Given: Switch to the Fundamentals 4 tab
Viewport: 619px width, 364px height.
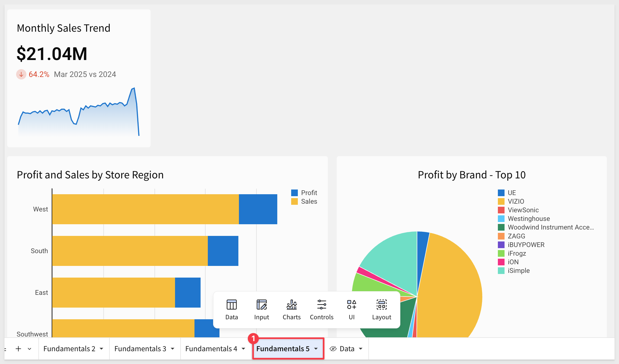Looking at the screenshot, I should click(x=211, y=349).
